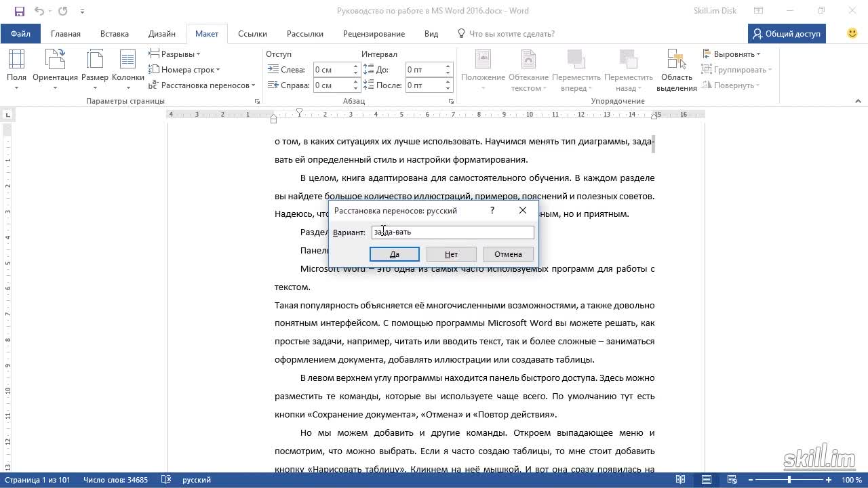Click the До spacing before field
The width and height of the screenshot is (868, 488).
point(424,70)
